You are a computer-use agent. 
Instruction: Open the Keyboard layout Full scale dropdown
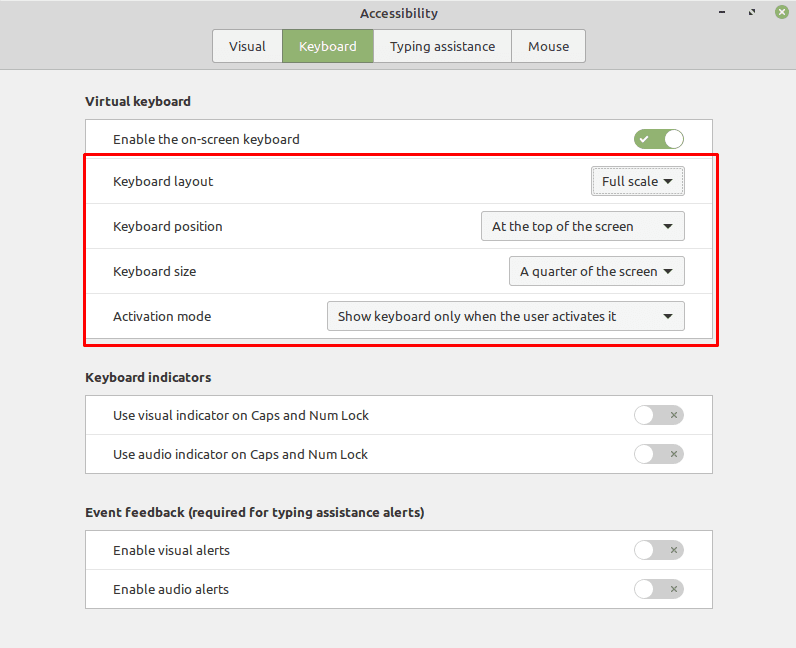638,181
